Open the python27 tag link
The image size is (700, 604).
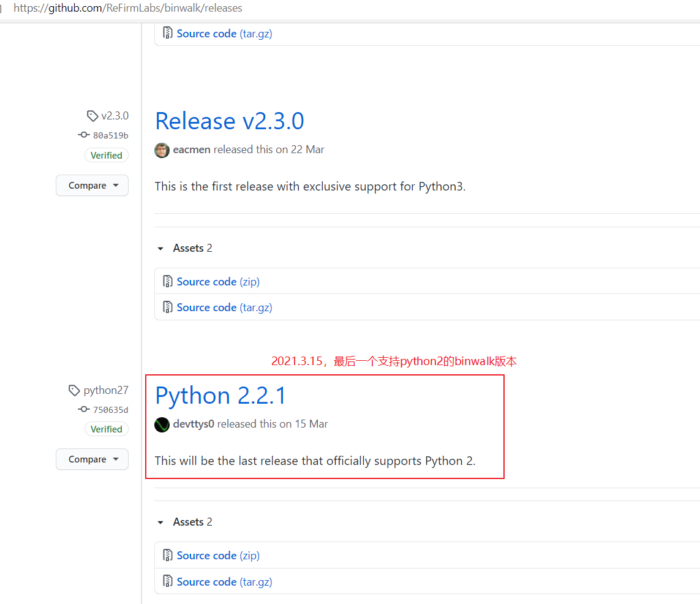(x=106, y=390)
